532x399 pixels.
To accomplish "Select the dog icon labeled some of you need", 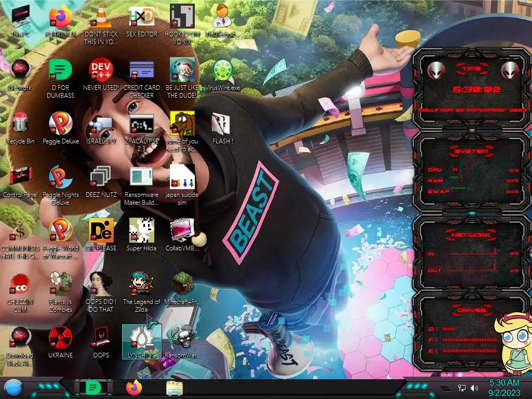I will (x=182, y=131).
